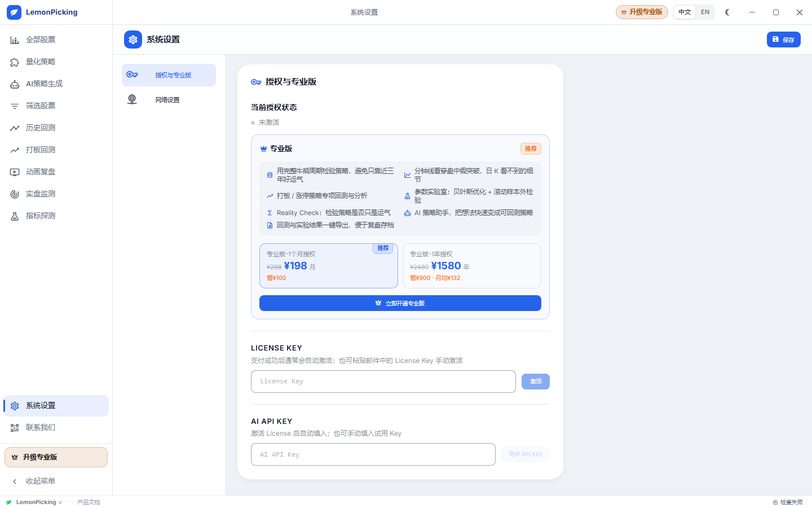Viewport: 812px width, 508px height.
Task: Click the 省¥100 savings text
Action: (276, 278)
